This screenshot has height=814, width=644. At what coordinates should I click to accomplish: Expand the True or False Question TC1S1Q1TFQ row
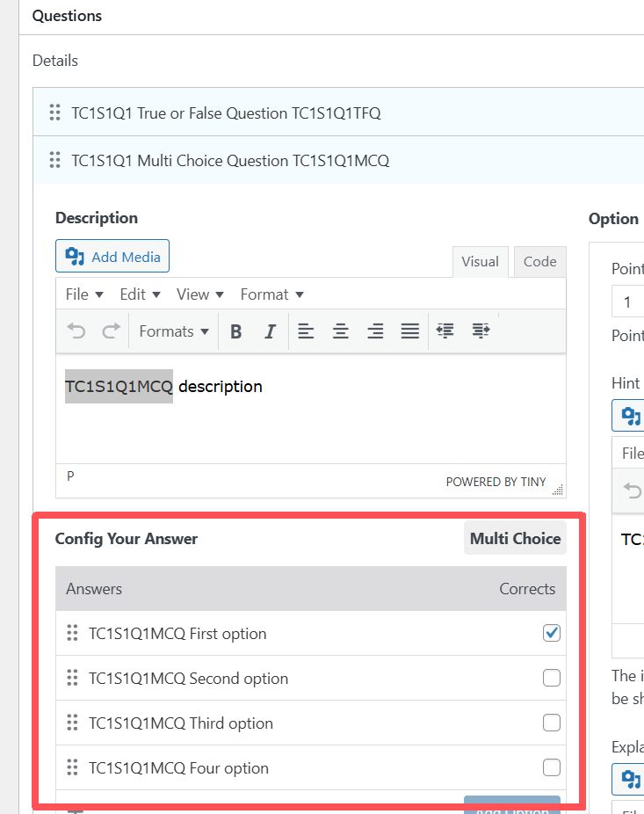click(x=226, y=113)
